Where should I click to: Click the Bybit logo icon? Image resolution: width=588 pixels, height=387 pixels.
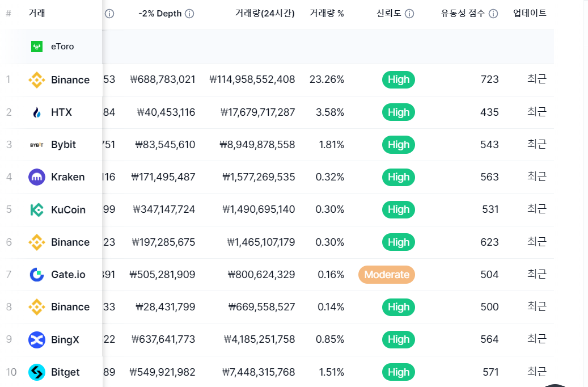(37, 145)
